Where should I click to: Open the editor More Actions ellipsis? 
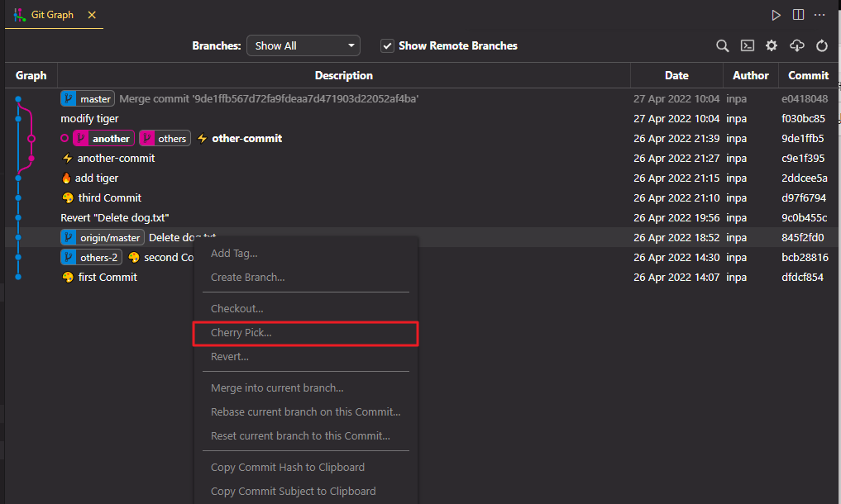coord(819,15)
